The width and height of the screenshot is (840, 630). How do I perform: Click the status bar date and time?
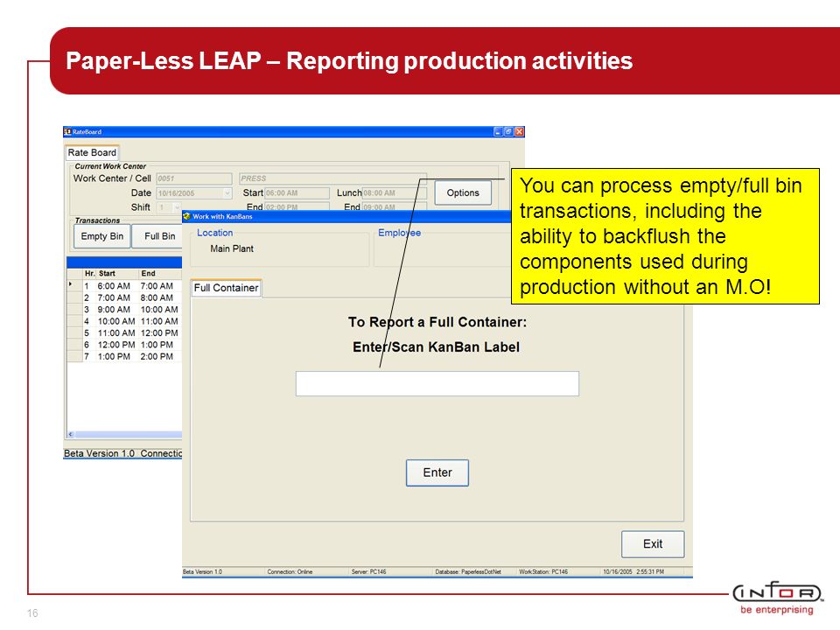pyautogui.click(x=633, y=572)
